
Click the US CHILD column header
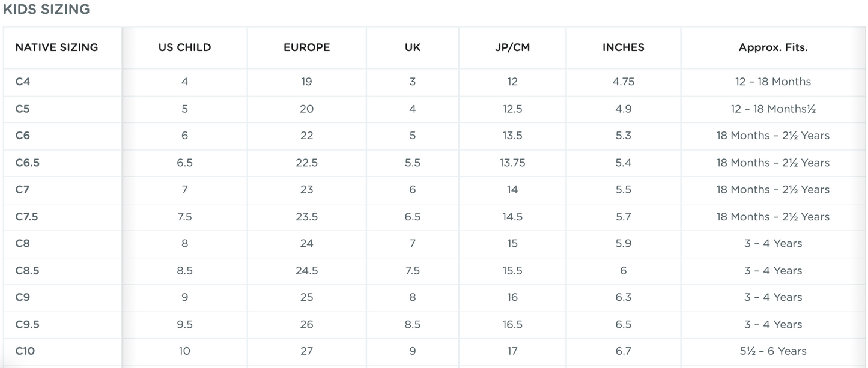point(184,47)
